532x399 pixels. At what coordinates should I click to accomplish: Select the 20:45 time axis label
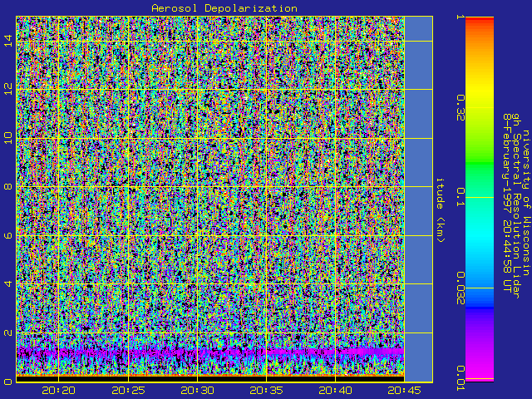pyautogui.click(x=405, y=391)
